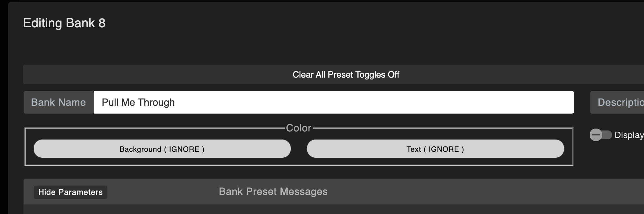Screen dimensions: 644x214
Task: Click the Bank Preset Messages header
Action: [x=273, y=191]
